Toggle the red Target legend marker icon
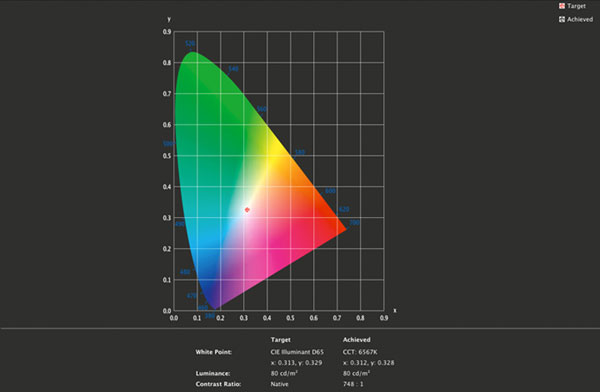600x392 pixels. point(562,6)
